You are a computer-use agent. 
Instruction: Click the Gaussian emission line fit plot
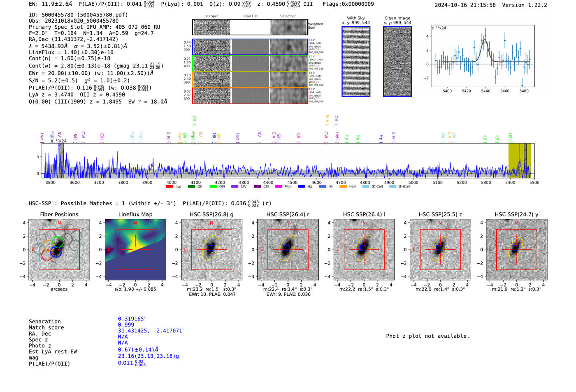pyautogui.click(x=483, y=56)
